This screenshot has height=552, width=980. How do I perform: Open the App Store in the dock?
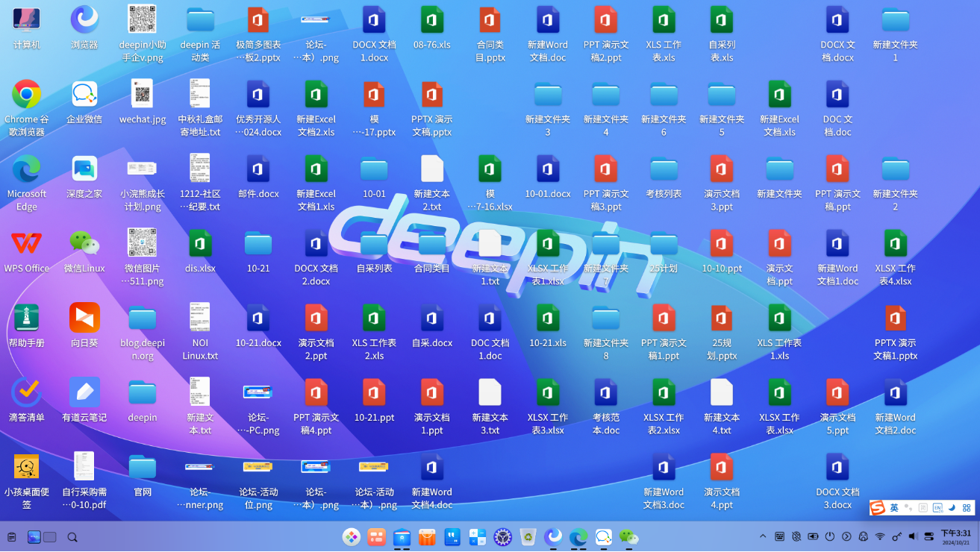point(427,536)
